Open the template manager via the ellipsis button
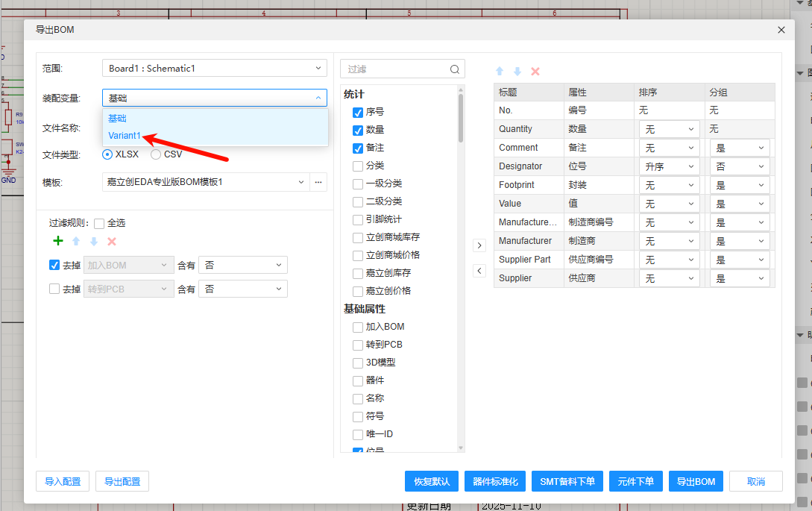Image resolution: width=812 pixels, height=511 pixels. (318, 182)
